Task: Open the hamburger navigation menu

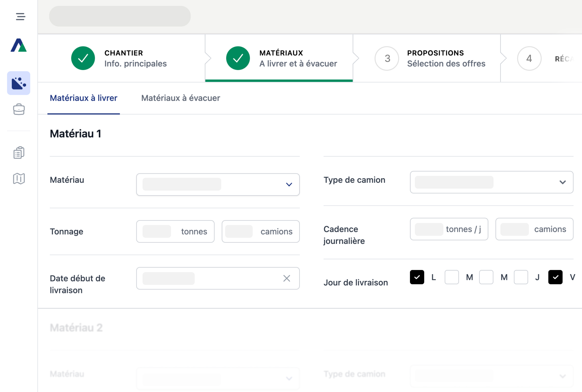Action: (20, 16)
